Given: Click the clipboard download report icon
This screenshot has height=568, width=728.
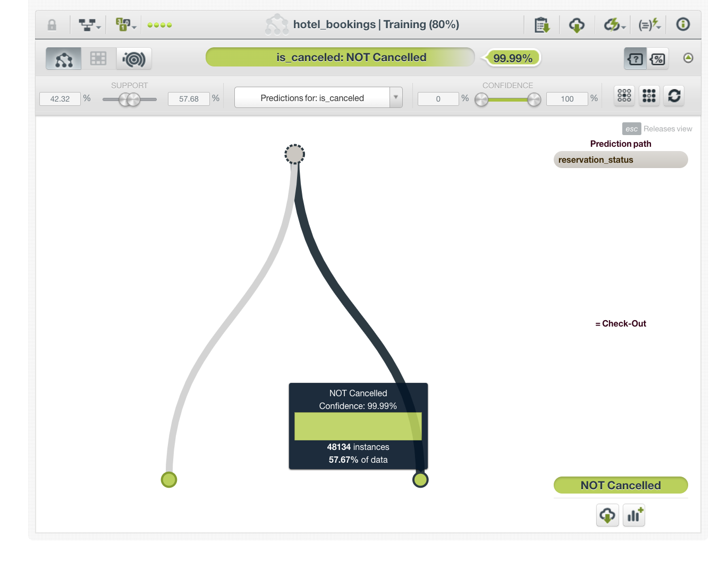Looking at the screenshot, I should [x=542, y=25].
